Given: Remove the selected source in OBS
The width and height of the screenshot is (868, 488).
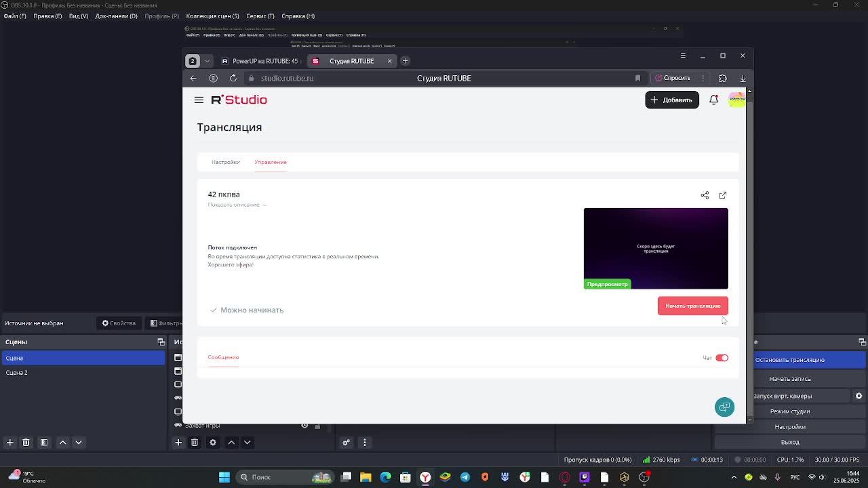Looking at the screenshot, I should coord(195,443).
